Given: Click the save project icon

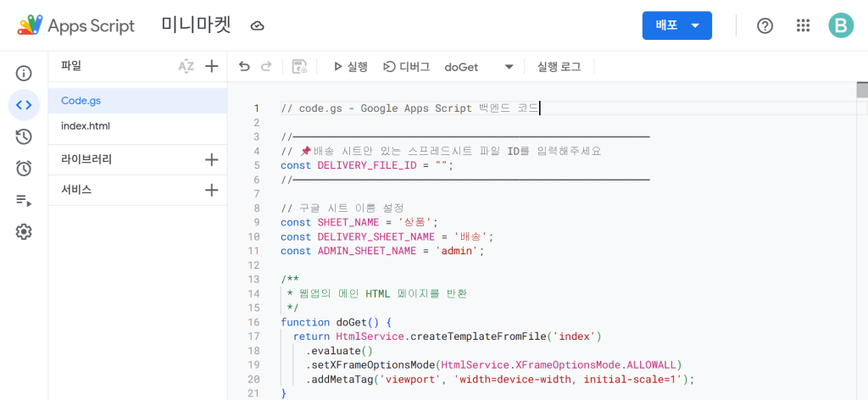Looking at the screenshot, I should 298,66.
